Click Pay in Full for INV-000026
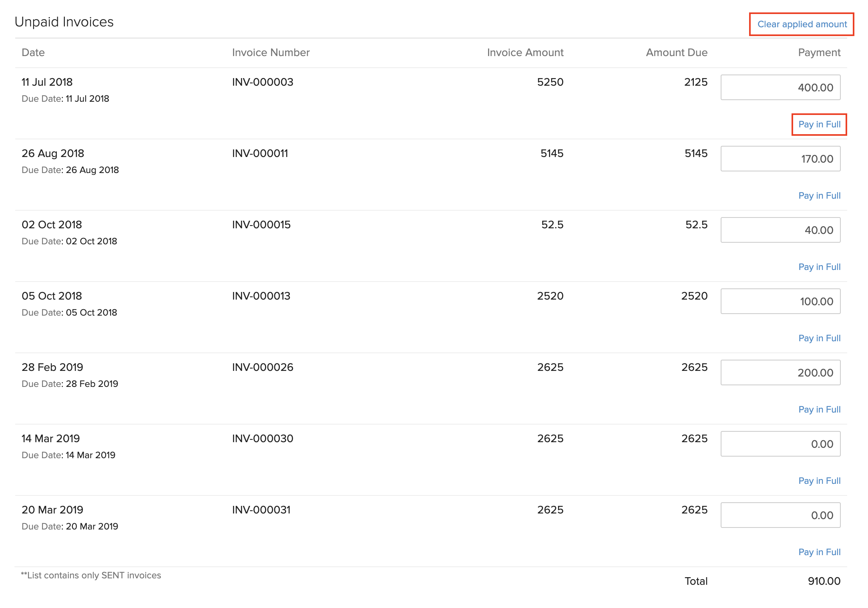868x608 pixels. pos(819,409)
